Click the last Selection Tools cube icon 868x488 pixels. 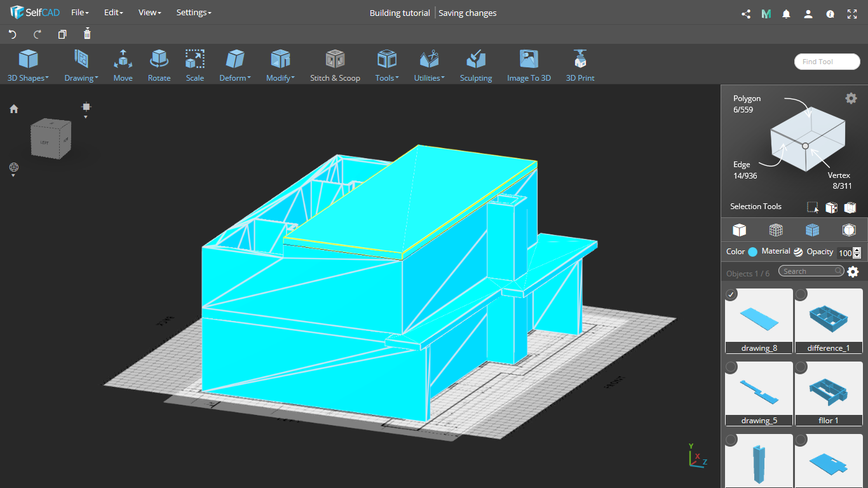pos(850,207)
